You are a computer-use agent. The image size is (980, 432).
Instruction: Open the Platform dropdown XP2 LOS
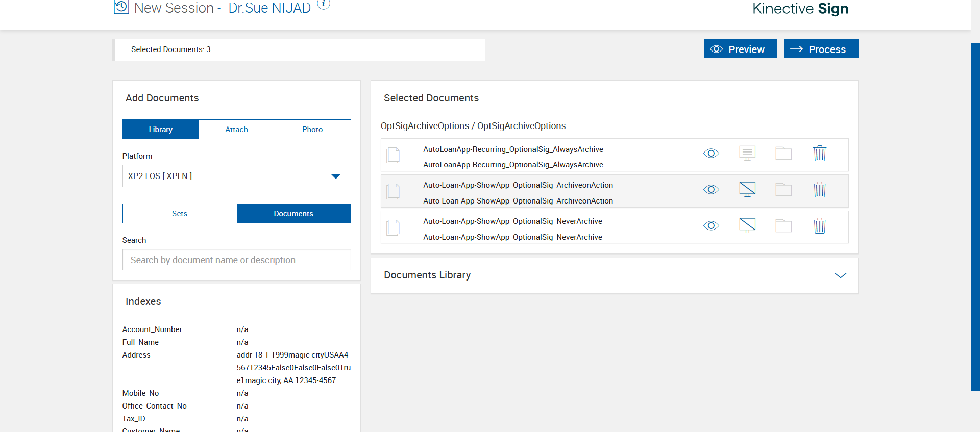[x=236, y=176]
